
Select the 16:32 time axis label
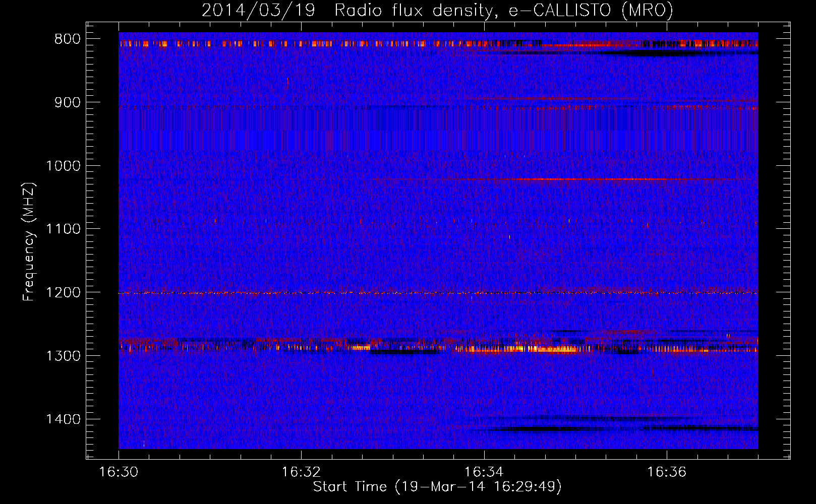pos(301,472)
